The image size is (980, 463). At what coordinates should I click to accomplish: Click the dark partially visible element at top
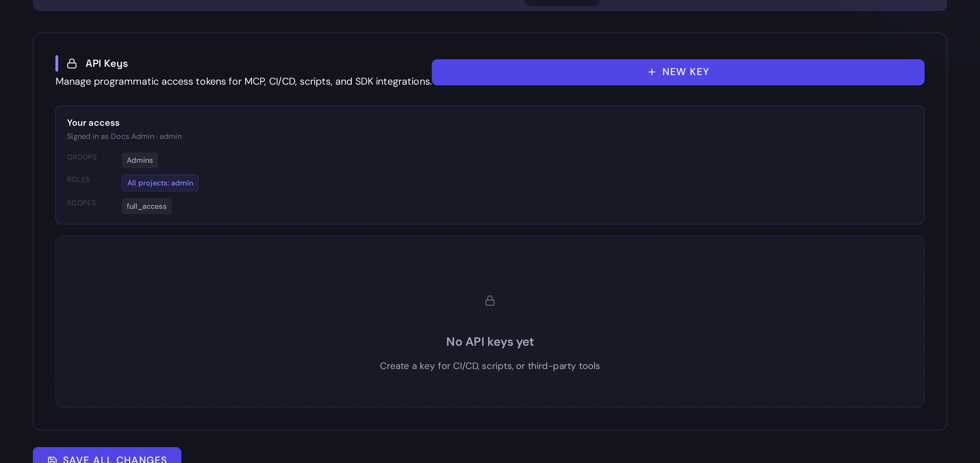(562, 3)
